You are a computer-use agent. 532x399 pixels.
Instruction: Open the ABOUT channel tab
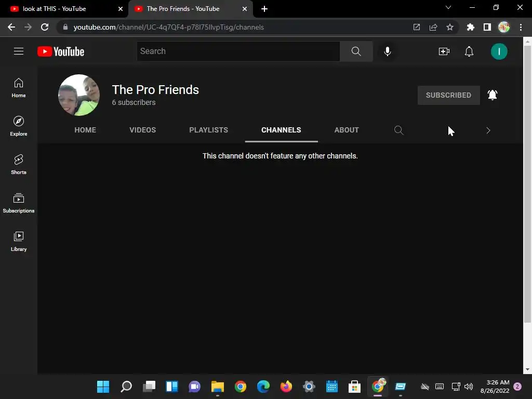coord(347,130)
